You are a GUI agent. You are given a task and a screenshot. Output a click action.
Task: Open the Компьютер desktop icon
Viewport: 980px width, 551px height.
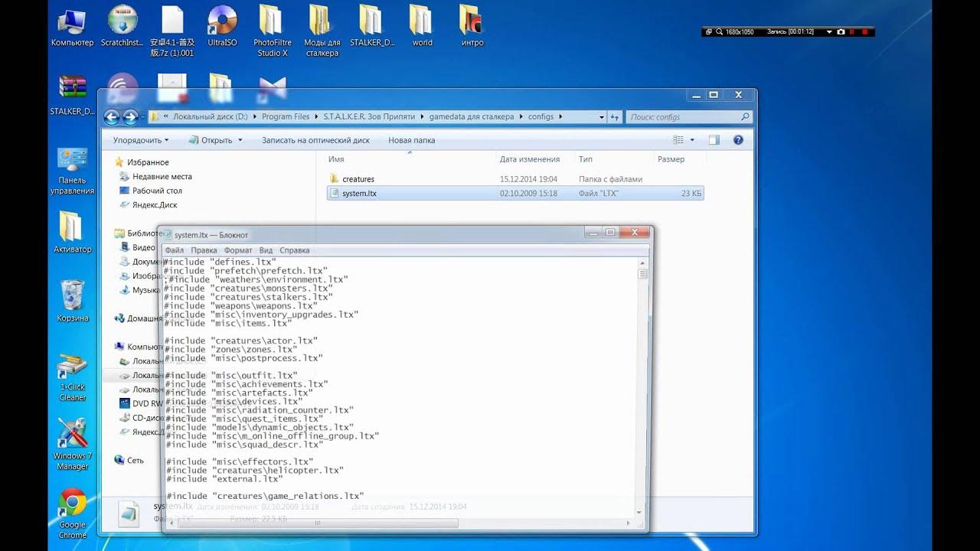click(x=73, y=26)
